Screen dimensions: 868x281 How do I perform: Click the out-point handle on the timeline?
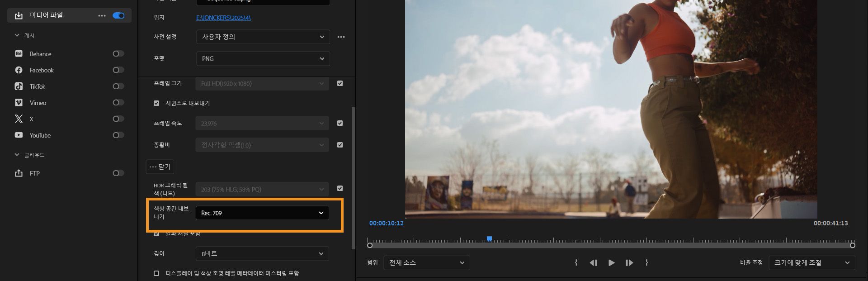[853, 245]
